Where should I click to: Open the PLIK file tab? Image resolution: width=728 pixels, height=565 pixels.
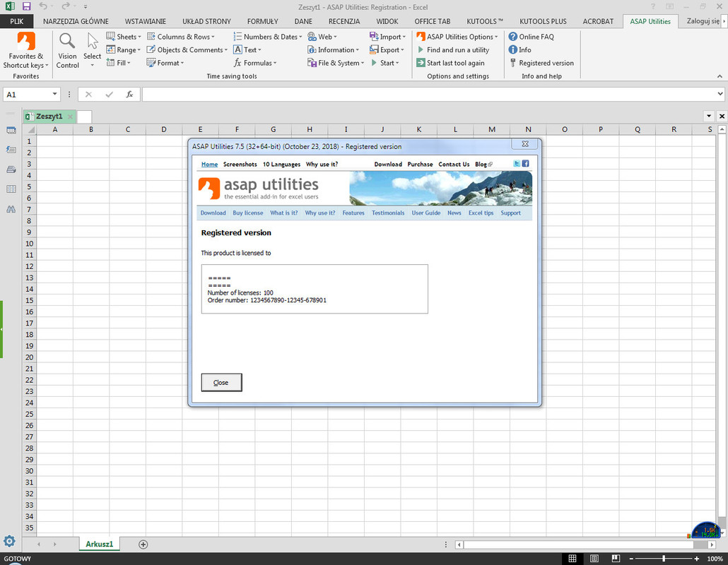point(17,21)
